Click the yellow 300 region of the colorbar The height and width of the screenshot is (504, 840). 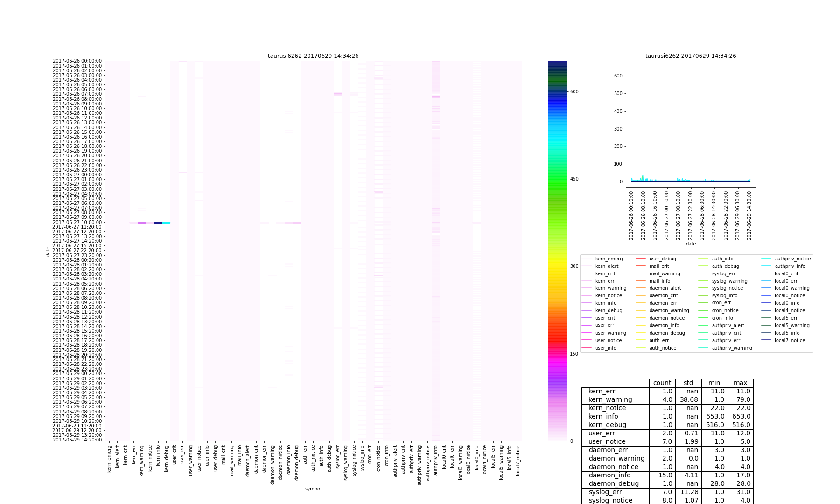[x=557, y=266]
